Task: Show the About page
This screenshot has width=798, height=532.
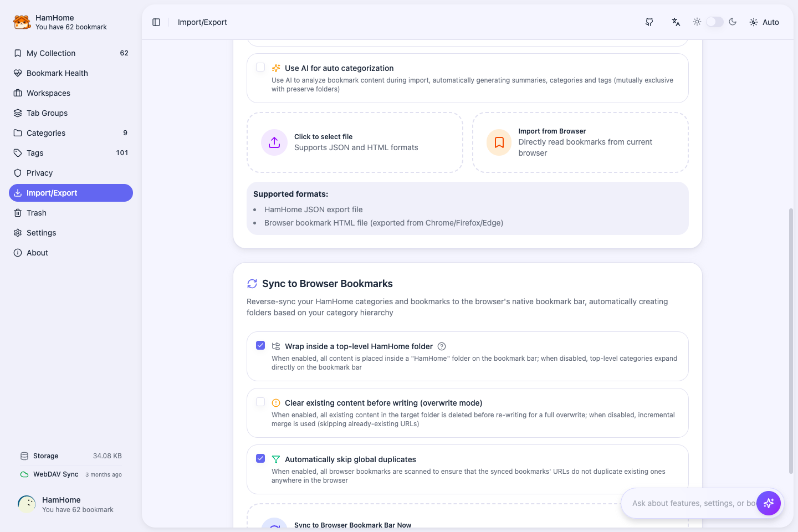Action: click(x=71, y=253)
